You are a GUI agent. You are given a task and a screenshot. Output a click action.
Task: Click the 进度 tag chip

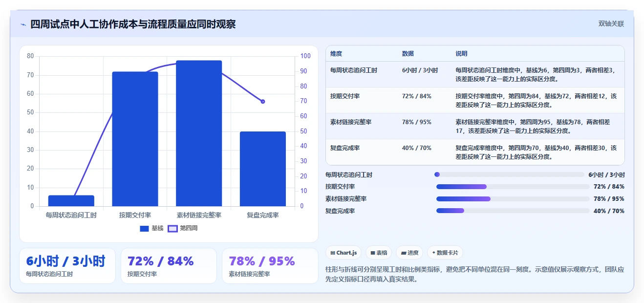(x=409, y=253)
